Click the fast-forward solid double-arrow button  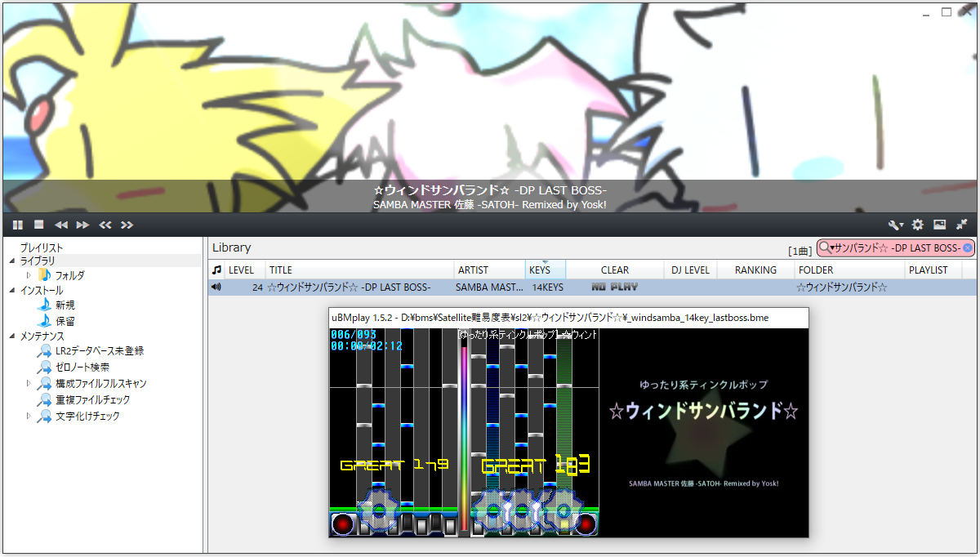click(x=82, y=225)
